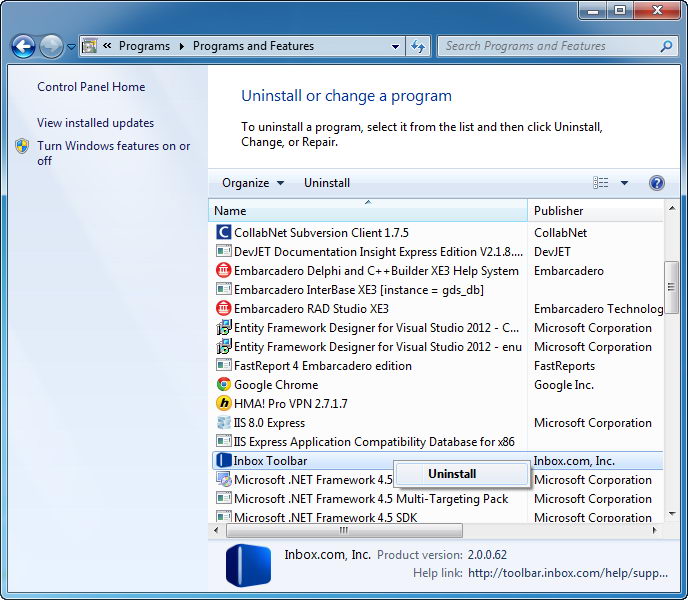Image resolution: width=688 pixels, height=600 pixels.
Task: Expand the breadcrumb arrow after Programs
Action: coord(181,46)
